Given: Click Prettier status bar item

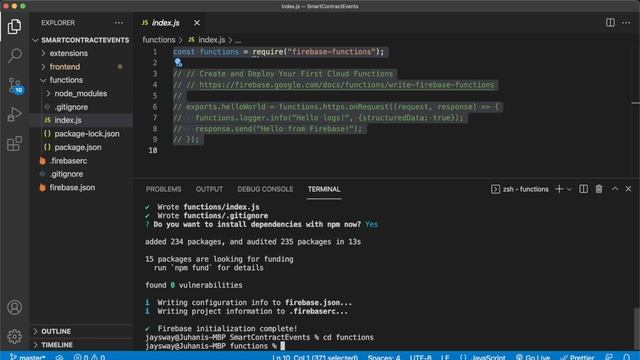Looking at the screenshot, I should pyautogui.click(x=577, y=357).
